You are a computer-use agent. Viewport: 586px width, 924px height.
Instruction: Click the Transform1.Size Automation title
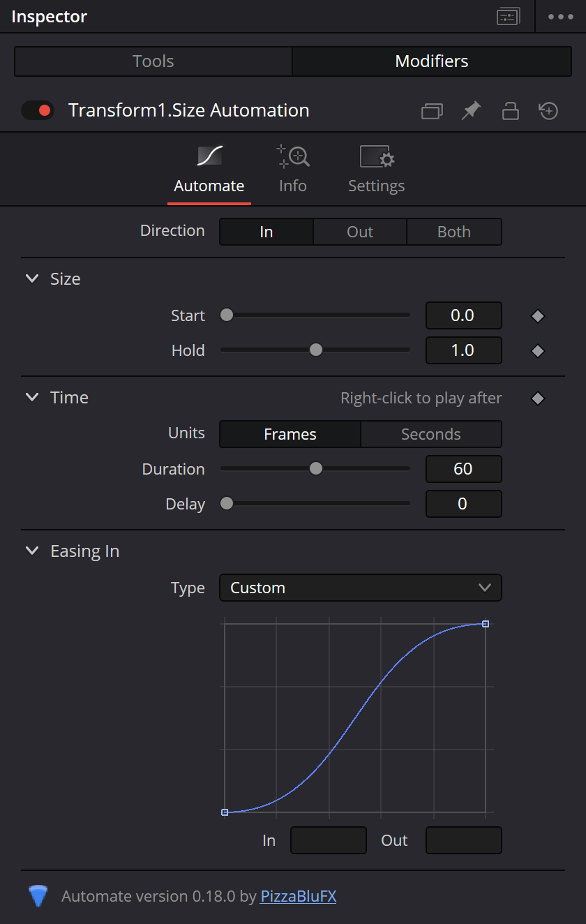click(189, 110)
